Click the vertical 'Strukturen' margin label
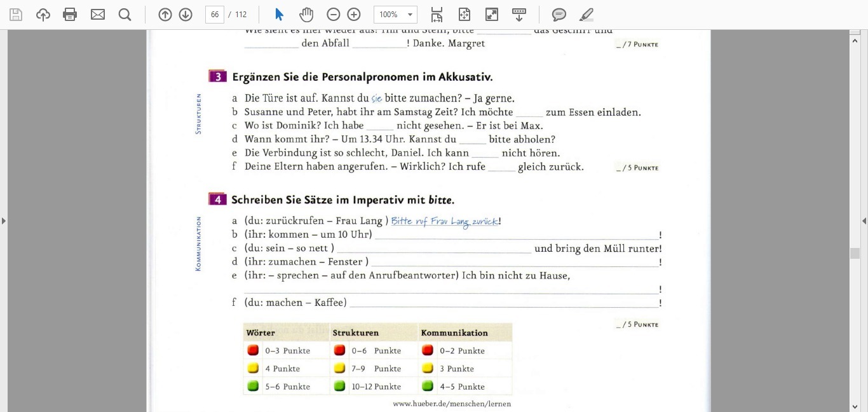 coord(199,114)
